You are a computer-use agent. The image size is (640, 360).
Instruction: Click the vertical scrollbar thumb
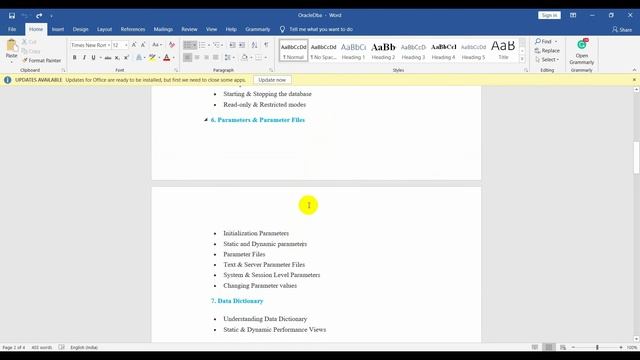click(636, 158)
